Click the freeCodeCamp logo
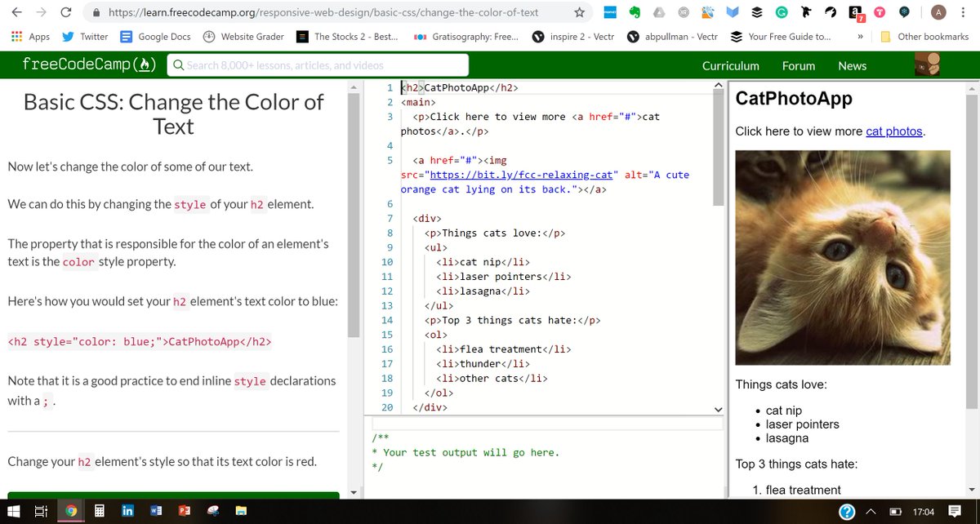 (88, 65)
